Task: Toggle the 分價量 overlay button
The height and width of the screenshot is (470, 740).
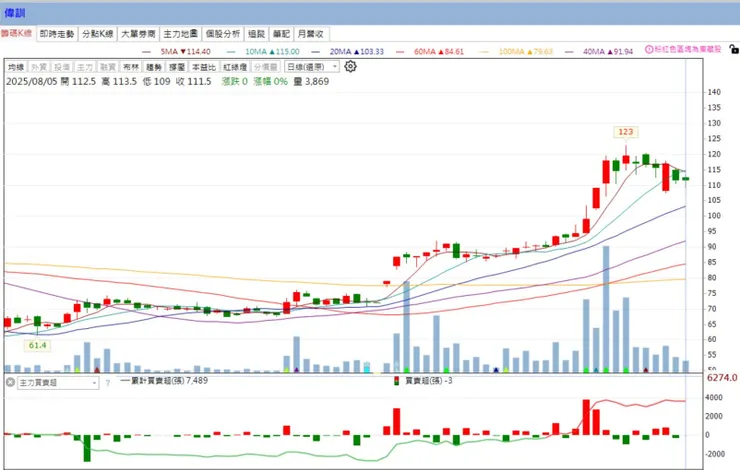Action: coord(266,67)
